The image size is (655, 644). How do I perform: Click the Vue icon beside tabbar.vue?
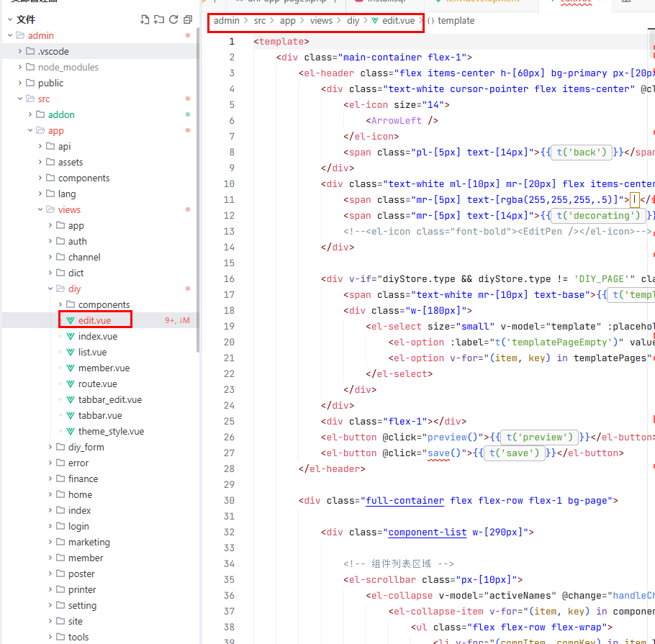point(71,415)
